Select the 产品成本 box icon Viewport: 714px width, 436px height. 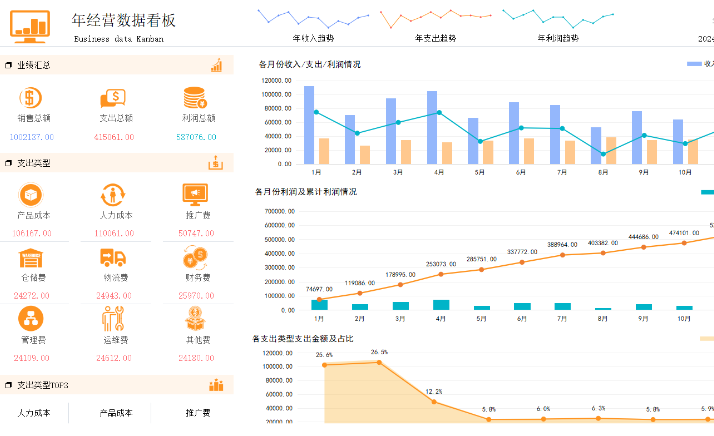tap(31, 194)
